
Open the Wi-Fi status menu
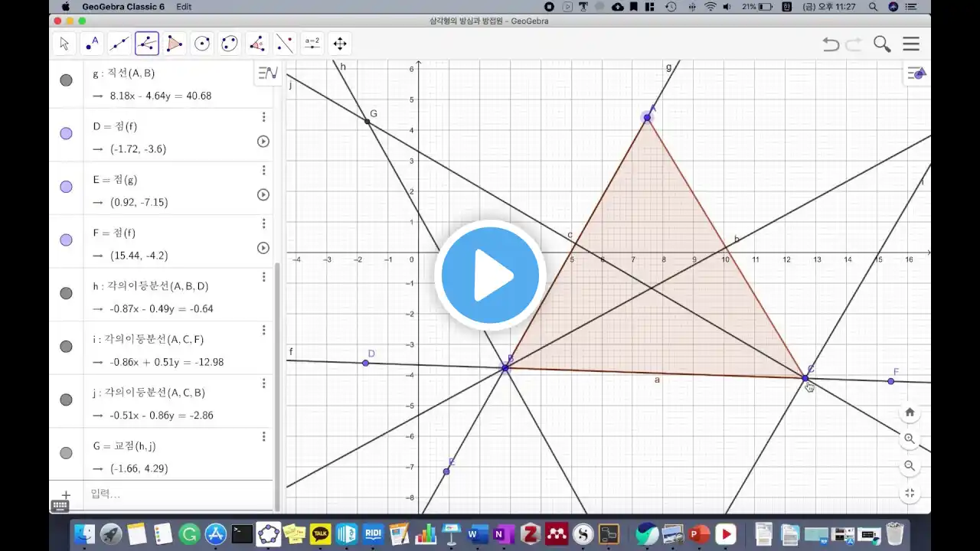(710, 6)
